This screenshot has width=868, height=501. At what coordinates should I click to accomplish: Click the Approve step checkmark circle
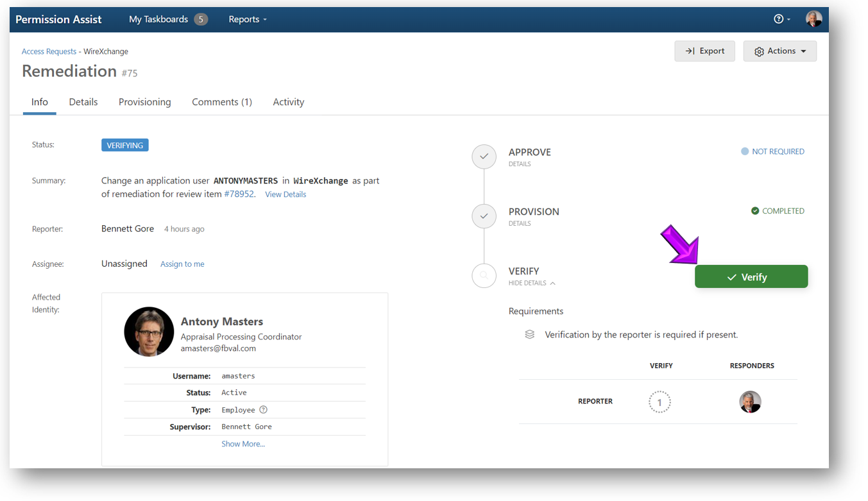point(484,157)
